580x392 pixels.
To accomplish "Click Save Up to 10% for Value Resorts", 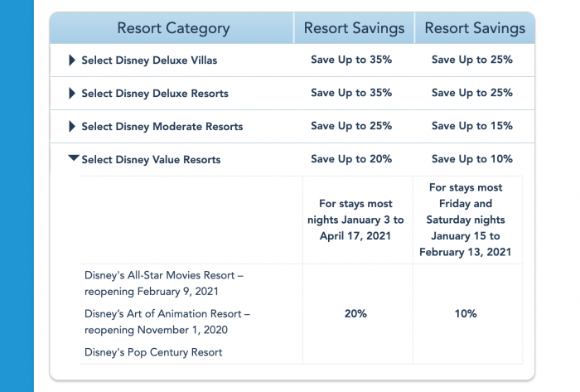I will pos(472,158).
